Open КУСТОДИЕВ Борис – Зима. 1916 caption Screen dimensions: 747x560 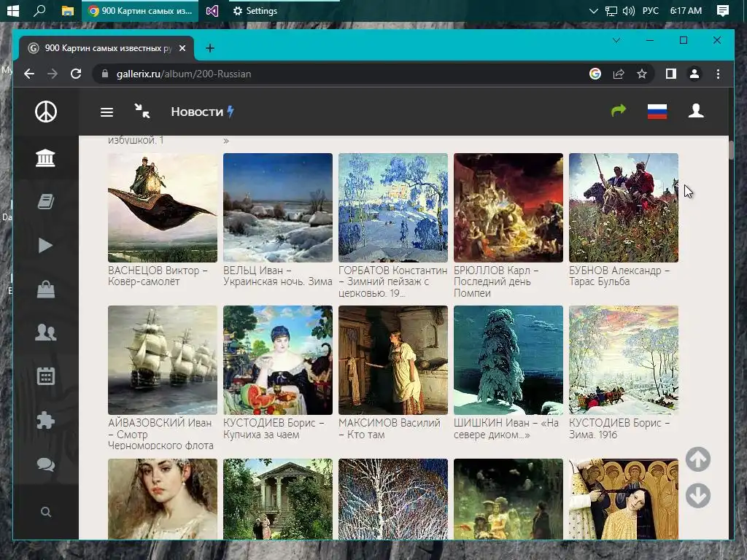pos(619,428)
